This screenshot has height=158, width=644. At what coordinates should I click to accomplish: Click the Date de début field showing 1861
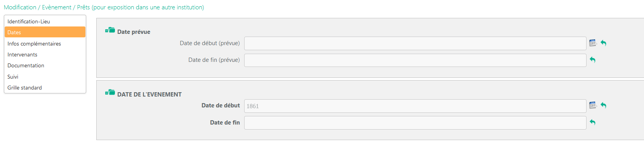tap(415, 106)
